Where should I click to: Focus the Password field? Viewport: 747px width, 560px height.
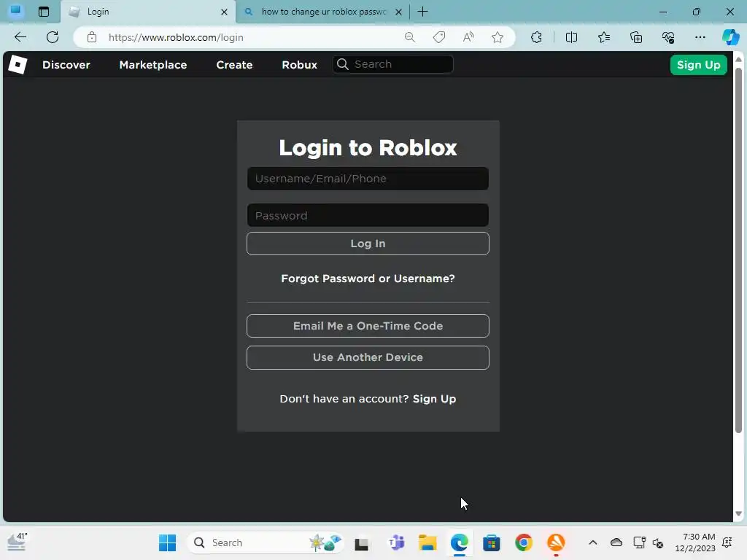pos(368,215)
